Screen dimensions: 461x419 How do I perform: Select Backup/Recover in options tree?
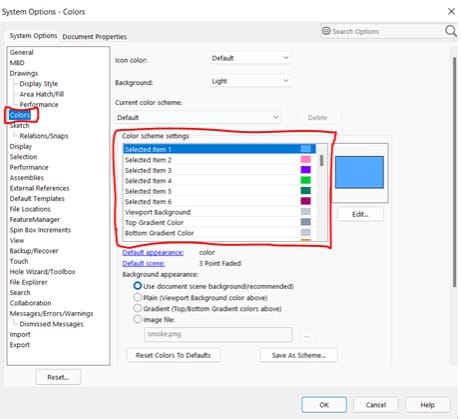coord(34,251)
